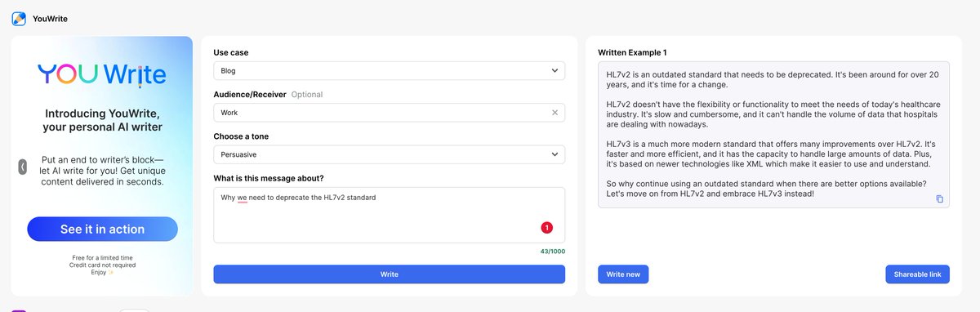This screenshot has height=312, width=980.
Task: Click the Shareable link button
Action: 917,274
